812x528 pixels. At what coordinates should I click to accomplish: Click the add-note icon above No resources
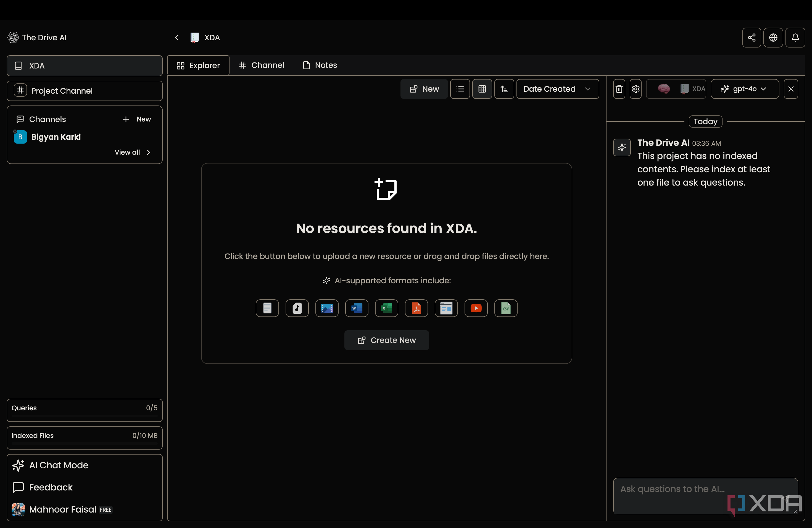(x=386, y=189)
